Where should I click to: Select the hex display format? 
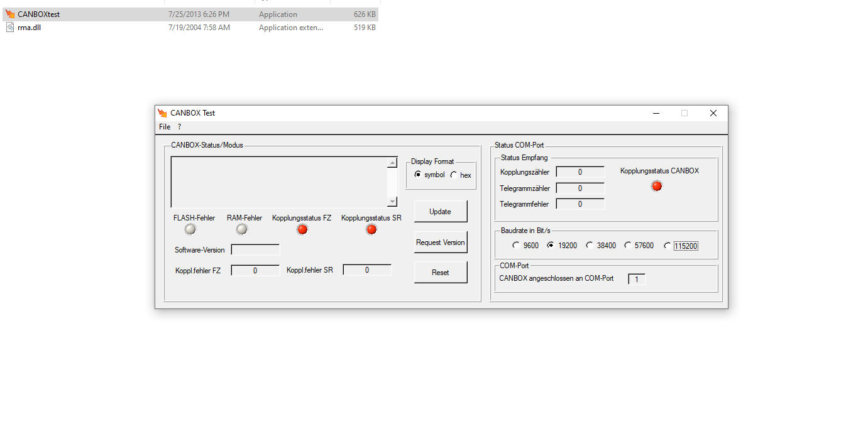454,175
